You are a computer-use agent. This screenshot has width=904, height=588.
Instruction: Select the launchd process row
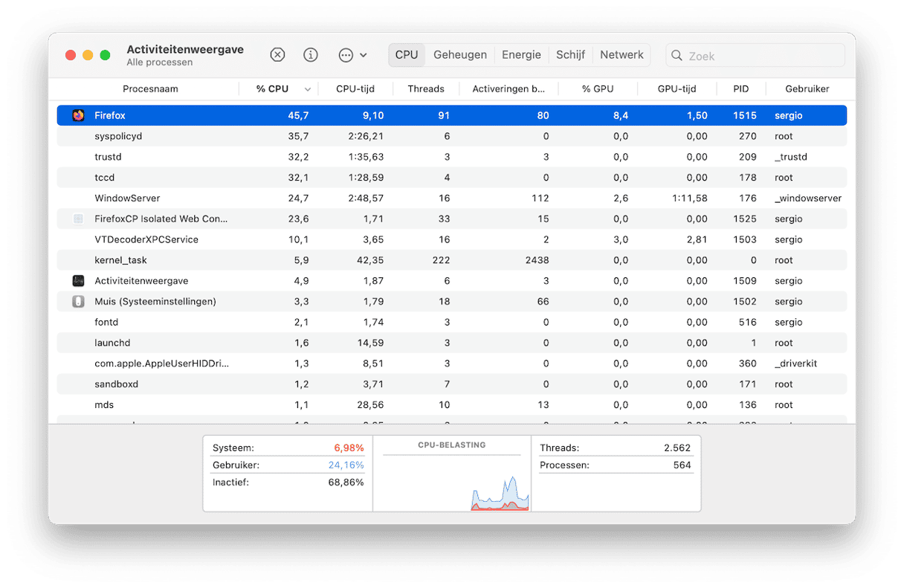pos(452,343)
